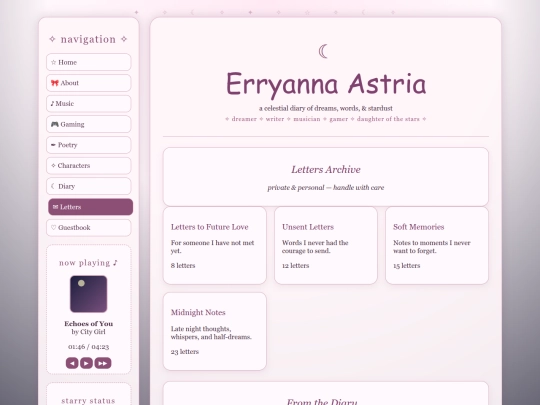Select Characters in the navigation
The height and width of the screenshot is (405, 540).
coord(89,165)
